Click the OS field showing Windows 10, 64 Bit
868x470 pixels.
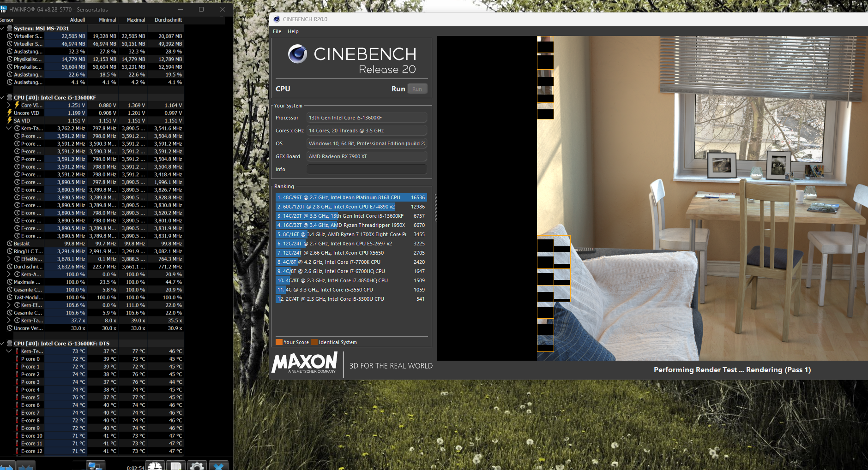pos(367,143)
